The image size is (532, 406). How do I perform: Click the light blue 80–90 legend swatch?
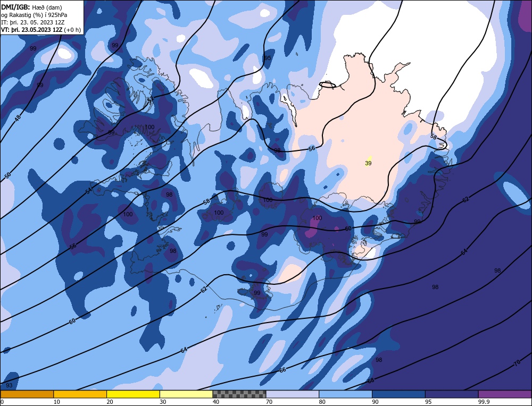coord(345,394)
